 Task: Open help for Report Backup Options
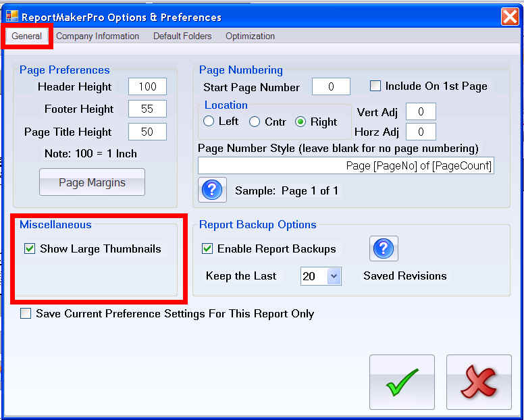384,248
